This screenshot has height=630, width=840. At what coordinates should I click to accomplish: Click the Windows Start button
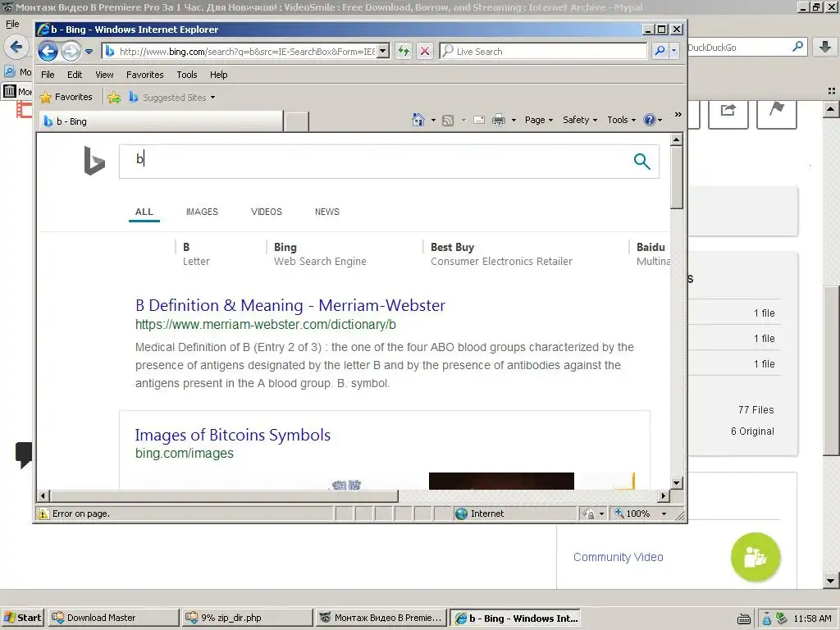click(23, 618)
